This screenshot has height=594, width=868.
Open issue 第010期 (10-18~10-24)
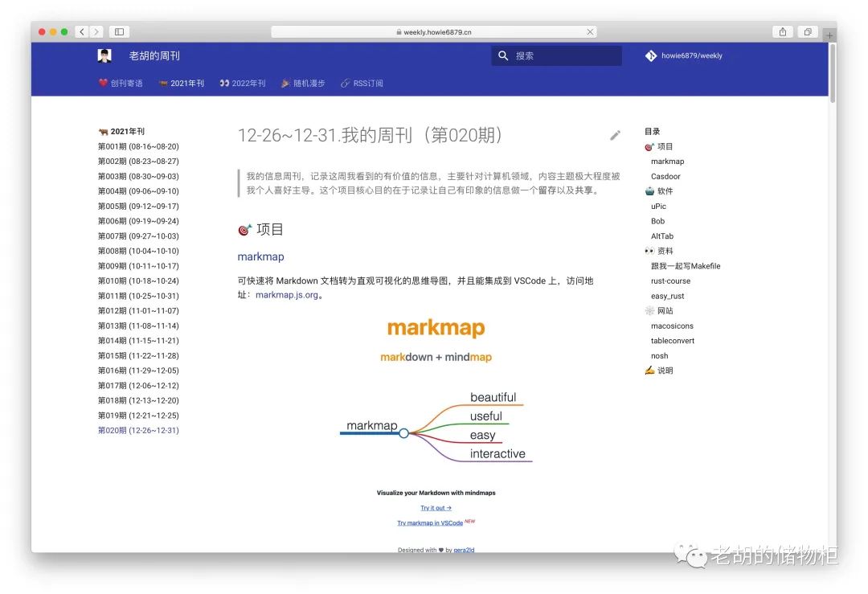138,281
